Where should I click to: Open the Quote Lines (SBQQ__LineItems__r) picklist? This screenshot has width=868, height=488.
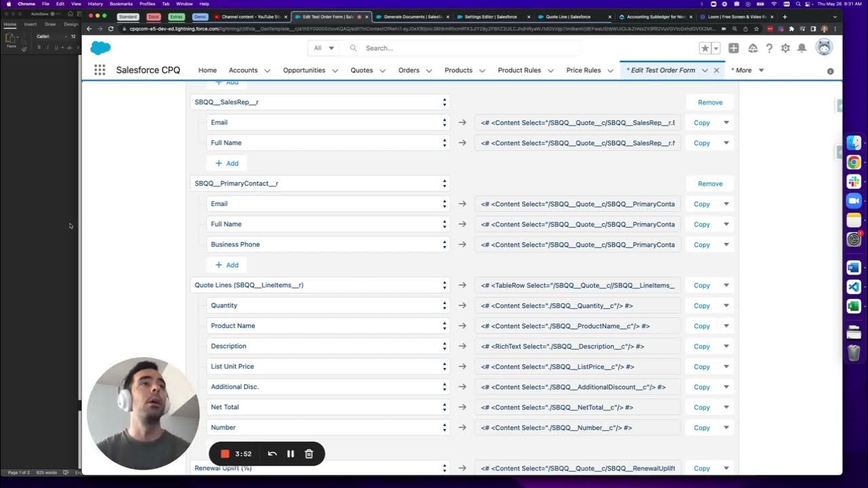pos(320,285)
